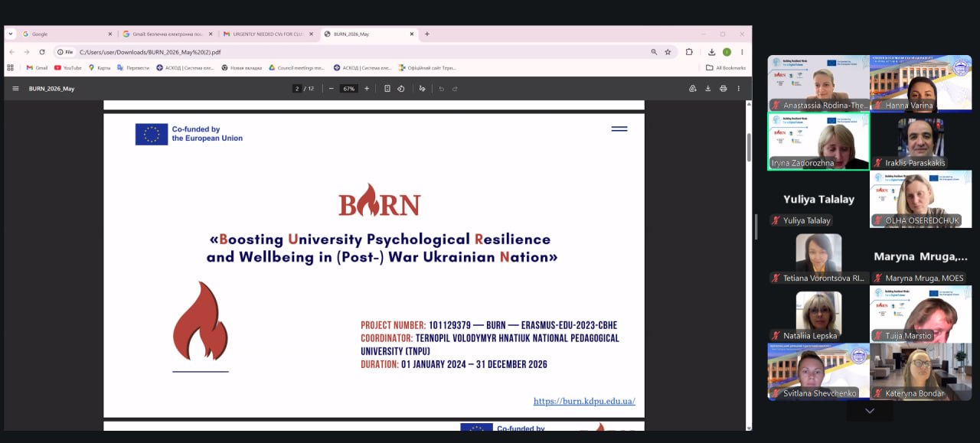Zoom in the PDF with plus button
Viewport: 980px width, 443px height.
point(367,89)
